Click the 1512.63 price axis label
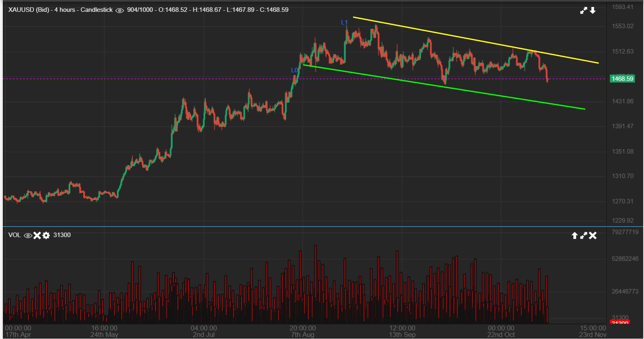 [623, 51]
